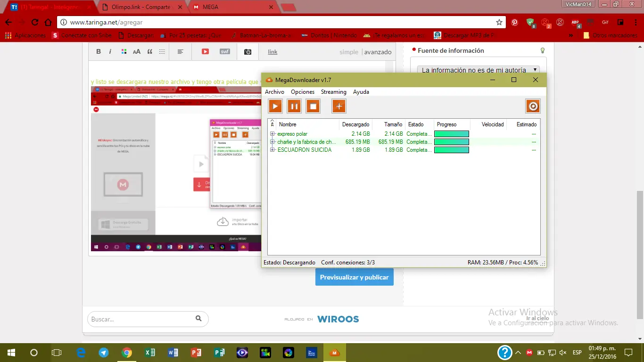
Task: Sort downloads by Tamaño column
Action: pyautogui.click(x=388, y=124)
